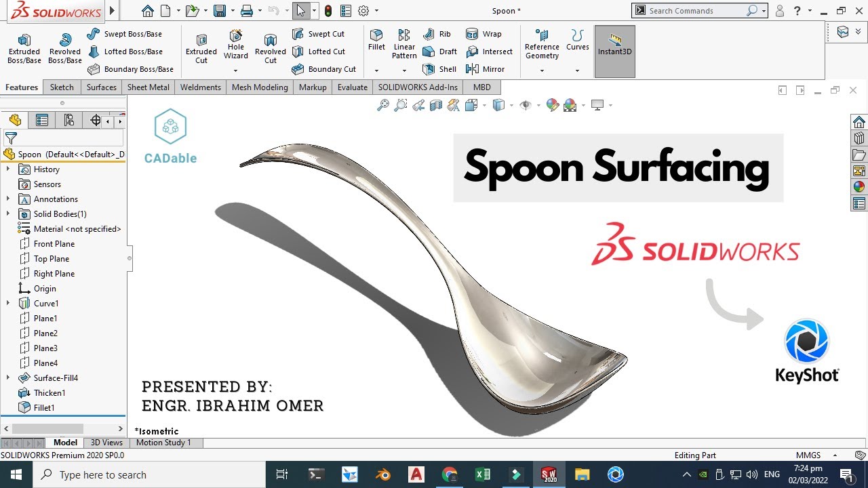Click Windows taskbar search box
Image resolution: width=868 pixels, height=488 pixels.
coord(149,474)
